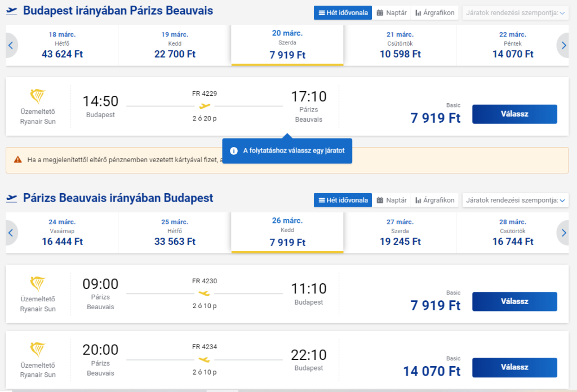Choose flight FR 4229 with Válassz button
Image resolution: width=577 pixels, height=392 pixels.
(x=514, y=114)
